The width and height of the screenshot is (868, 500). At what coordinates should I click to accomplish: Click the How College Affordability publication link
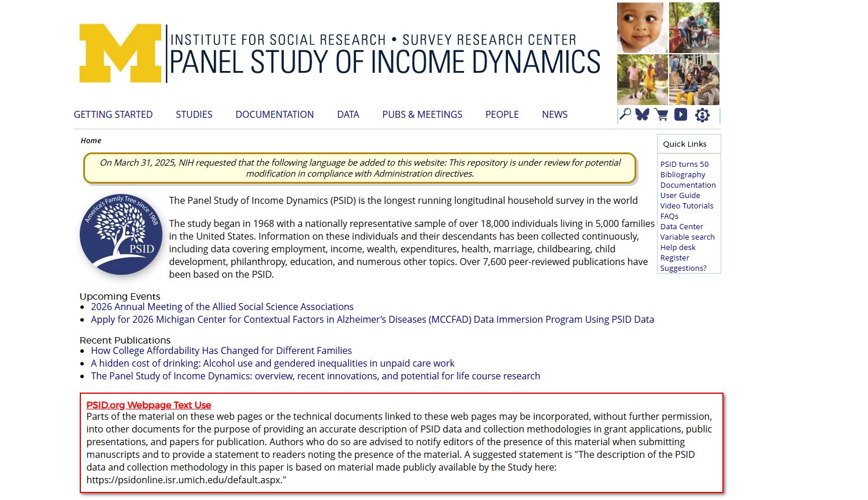click(221, 350)
